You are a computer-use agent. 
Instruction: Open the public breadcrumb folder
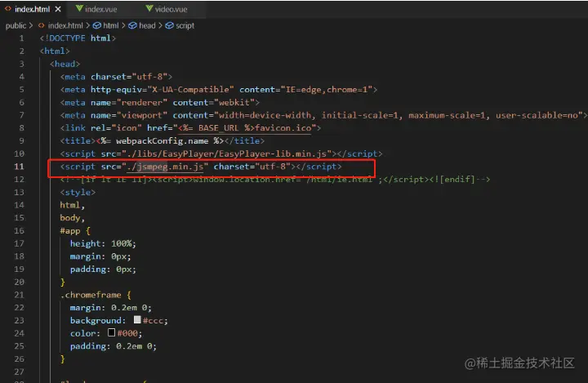(16, 25)
